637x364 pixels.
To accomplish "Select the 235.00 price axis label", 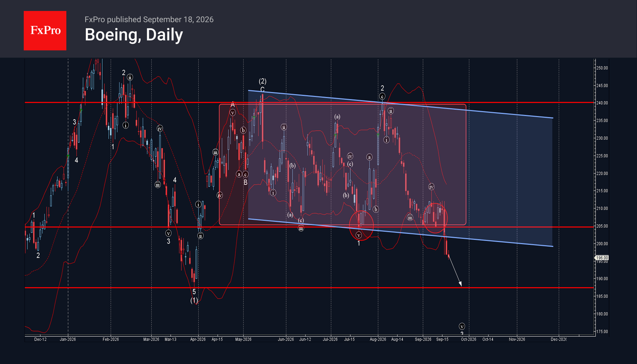I will [602, 121].
